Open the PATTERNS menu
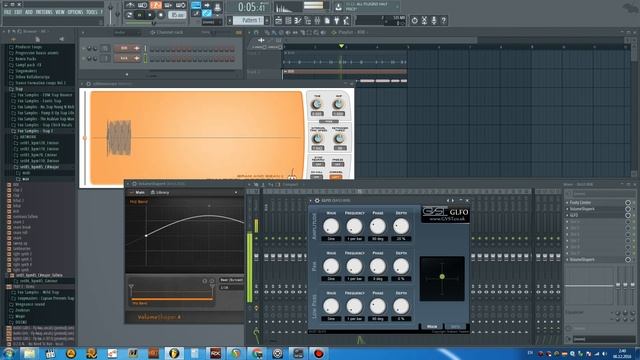The height and width of the screenshot is (360, 640). tap(44, 12)
